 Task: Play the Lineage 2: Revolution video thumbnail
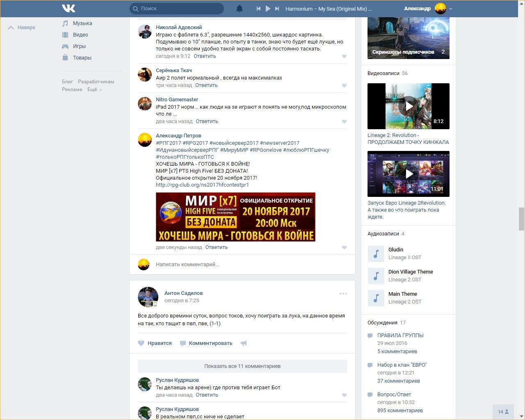click(409, 106)
